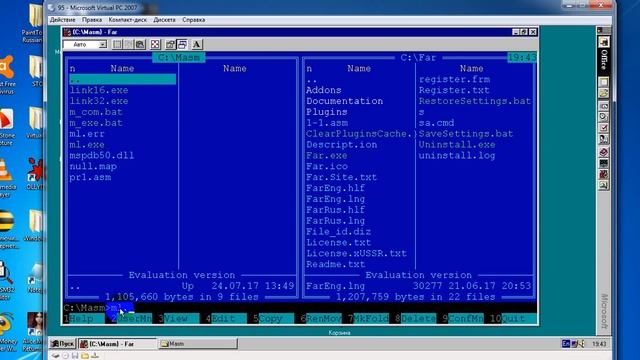Click the 2 UserMn function key button

[x=131, y=318]
